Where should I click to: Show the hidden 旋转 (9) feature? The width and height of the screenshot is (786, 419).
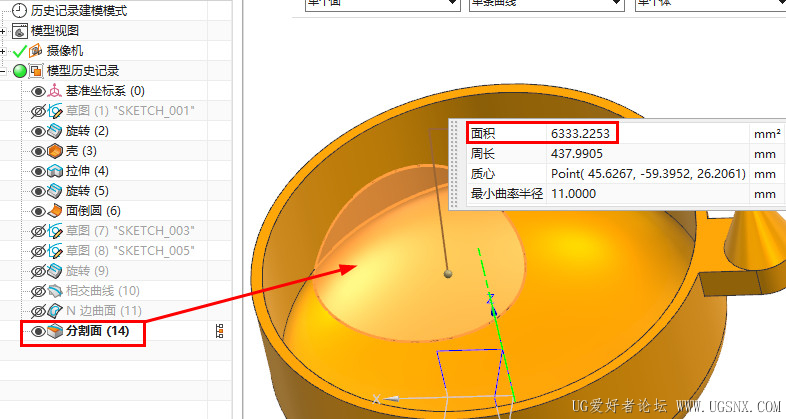[38, 271]
